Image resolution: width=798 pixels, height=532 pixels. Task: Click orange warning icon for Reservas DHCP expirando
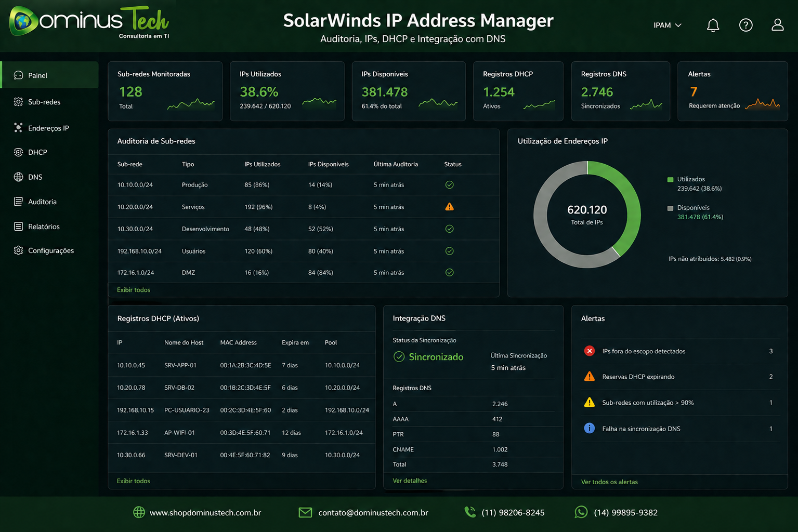point(589,377)
